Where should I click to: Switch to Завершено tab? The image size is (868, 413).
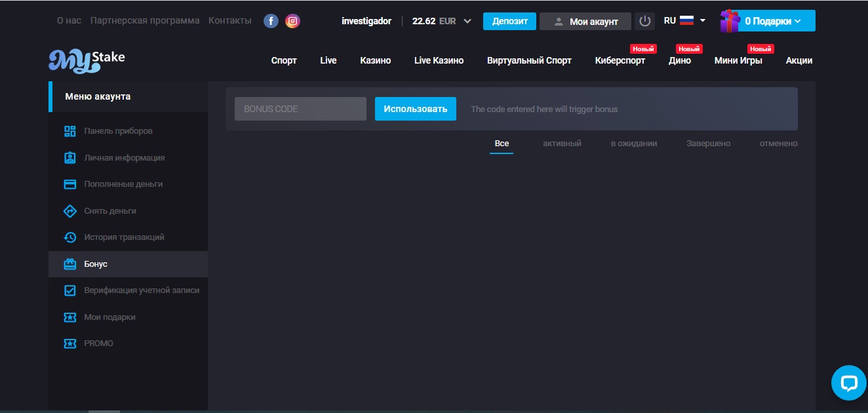709,144
